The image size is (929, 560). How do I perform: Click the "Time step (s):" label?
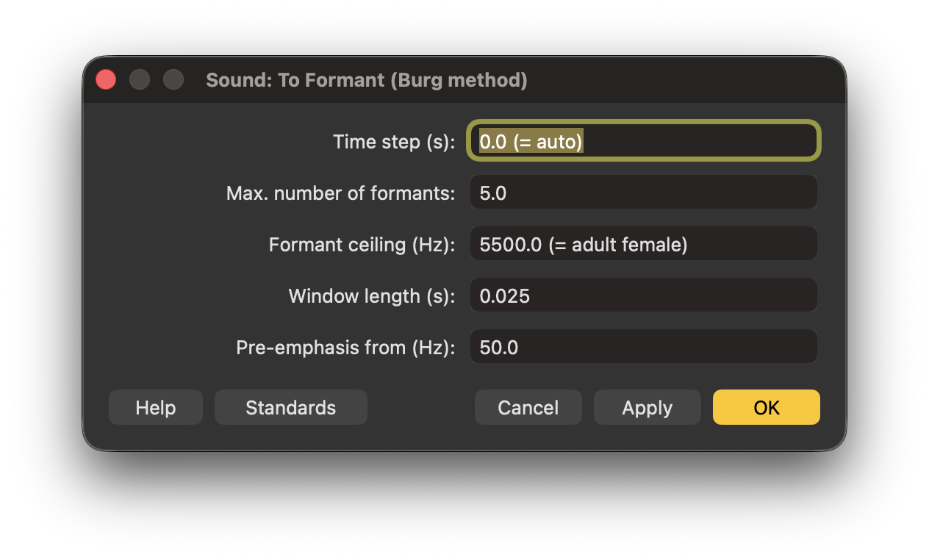[394, 141]
